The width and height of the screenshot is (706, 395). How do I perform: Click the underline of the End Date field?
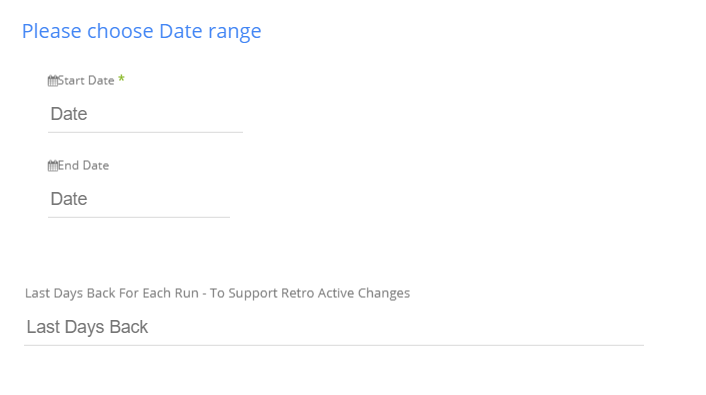tap(139, 217)
